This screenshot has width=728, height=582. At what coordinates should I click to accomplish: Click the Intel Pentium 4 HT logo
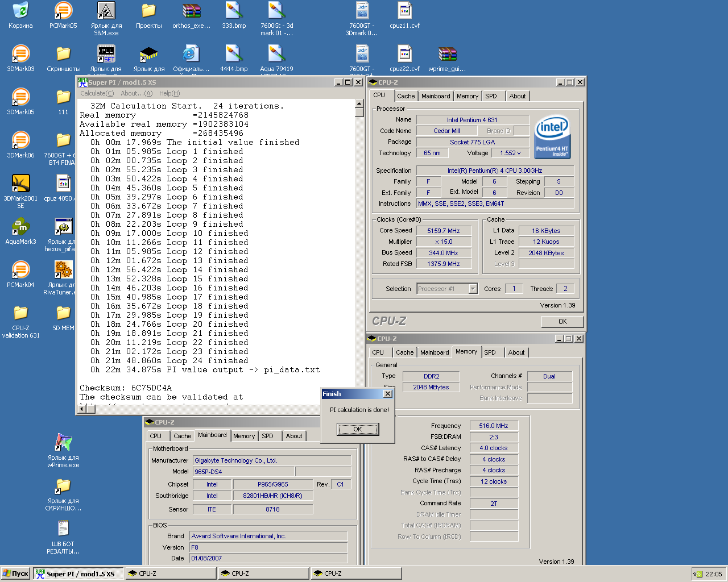tap(552, 138)
